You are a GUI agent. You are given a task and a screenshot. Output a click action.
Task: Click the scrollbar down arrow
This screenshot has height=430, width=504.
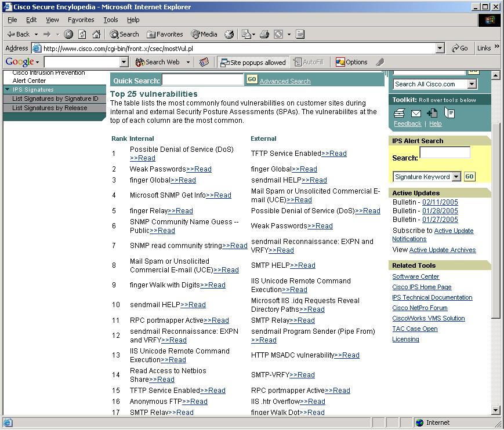495,410
